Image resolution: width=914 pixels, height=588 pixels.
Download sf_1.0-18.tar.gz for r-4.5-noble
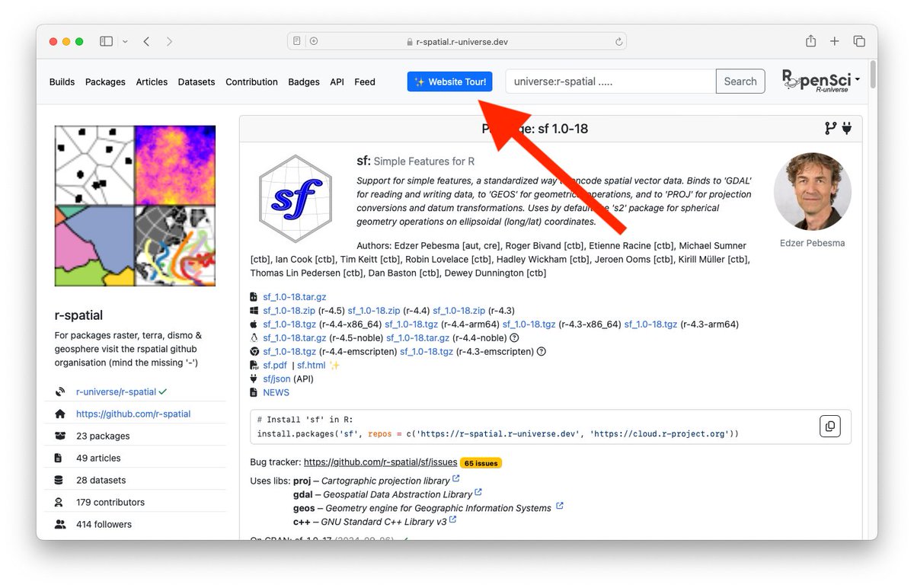[295, 338]
